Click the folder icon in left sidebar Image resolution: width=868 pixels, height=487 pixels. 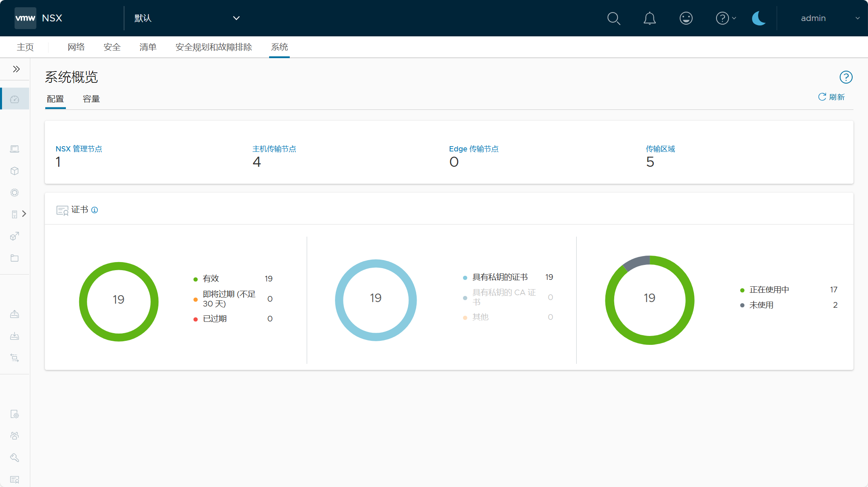pos(15,258)
